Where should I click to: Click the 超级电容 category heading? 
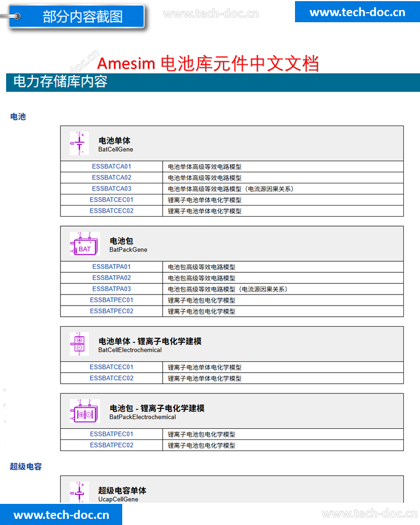[x=26, y=467]
